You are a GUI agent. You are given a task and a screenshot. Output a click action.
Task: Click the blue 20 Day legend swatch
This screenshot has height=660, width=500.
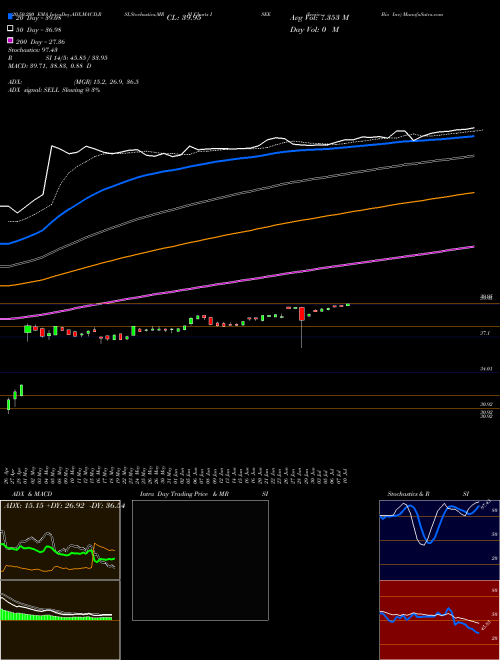[x=10, y=17]
